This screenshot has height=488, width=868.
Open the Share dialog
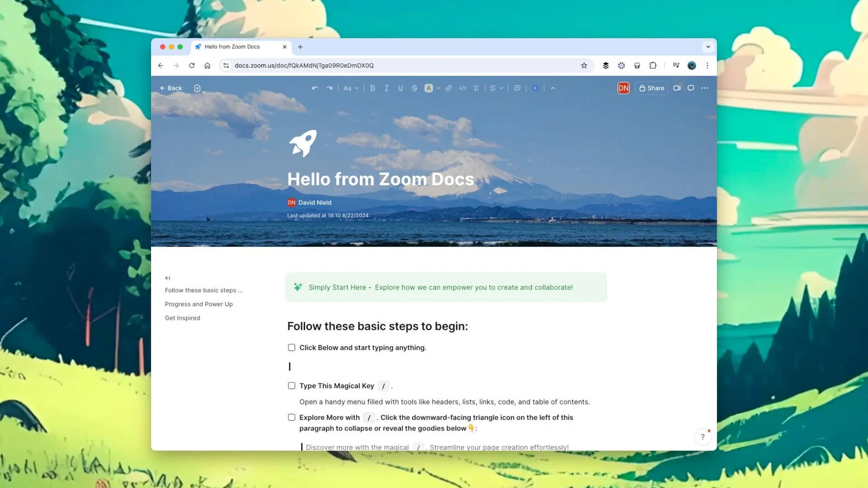pyautogui.click(x=651, y=88)
